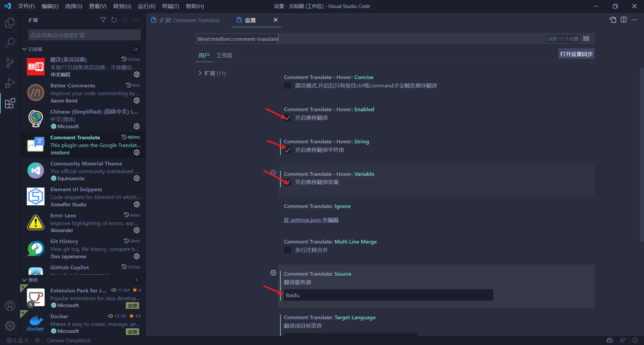The image size is (644, 345).
Task: Click the Extensions icon in activity bar
Action: point(10,103)
